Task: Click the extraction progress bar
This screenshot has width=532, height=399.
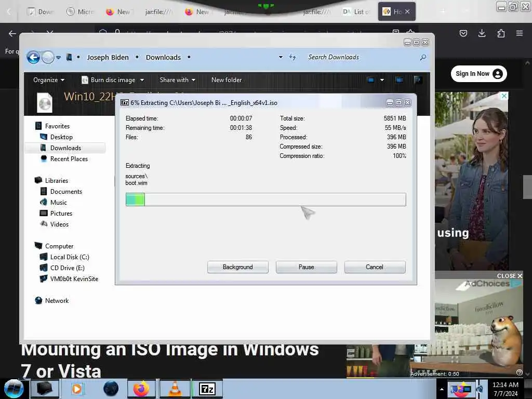Action: point(265,199)
